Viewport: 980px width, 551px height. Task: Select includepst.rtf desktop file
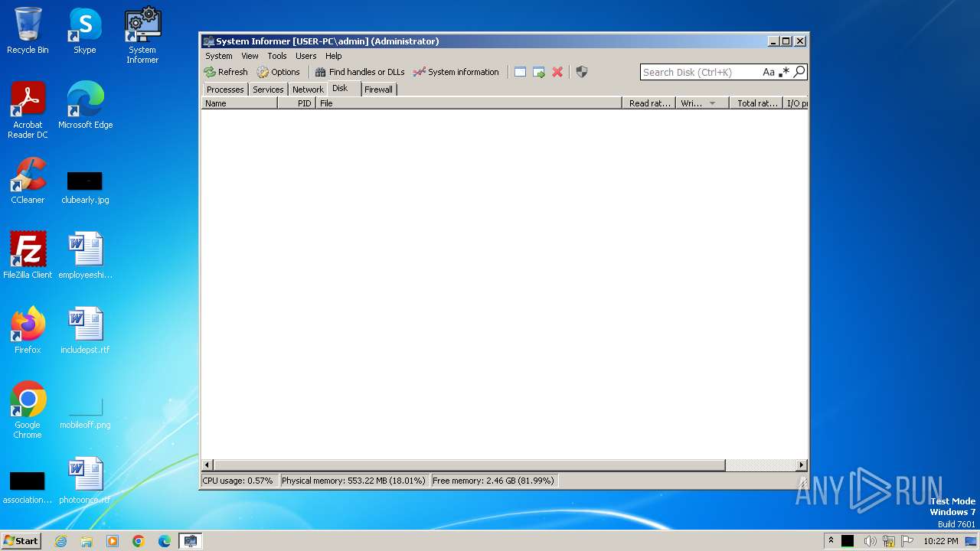point(85,331)
